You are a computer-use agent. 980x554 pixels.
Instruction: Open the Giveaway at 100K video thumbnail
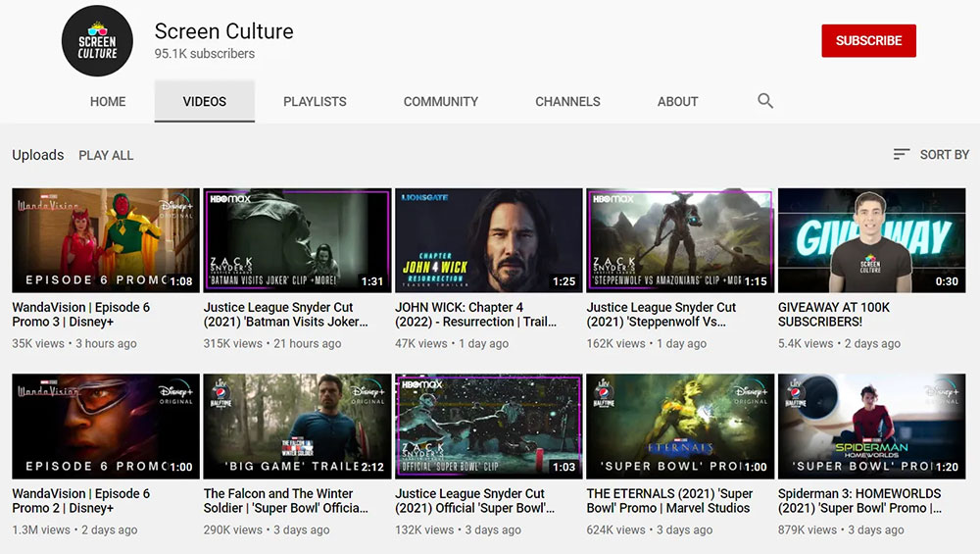coord(871,240)
